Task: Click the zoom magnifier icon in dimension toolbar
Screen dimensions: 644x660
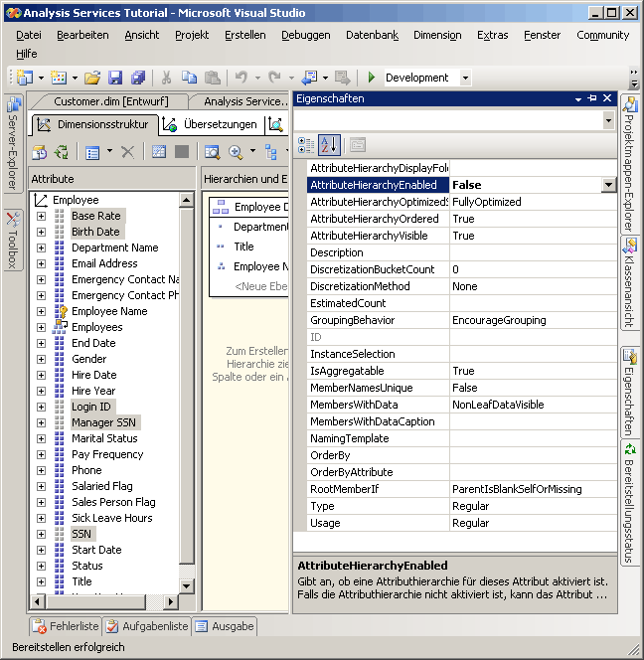Action: 237,152
